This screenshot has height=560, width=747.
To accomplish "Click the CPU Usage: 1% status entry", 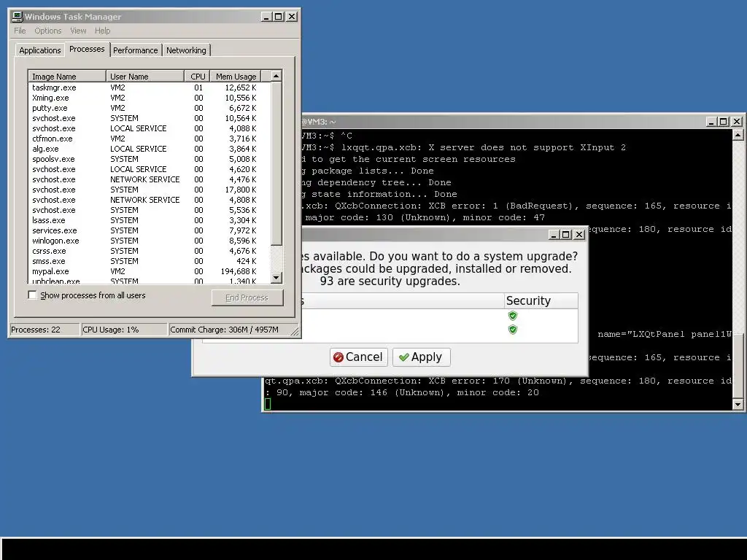I will point(124,330).
